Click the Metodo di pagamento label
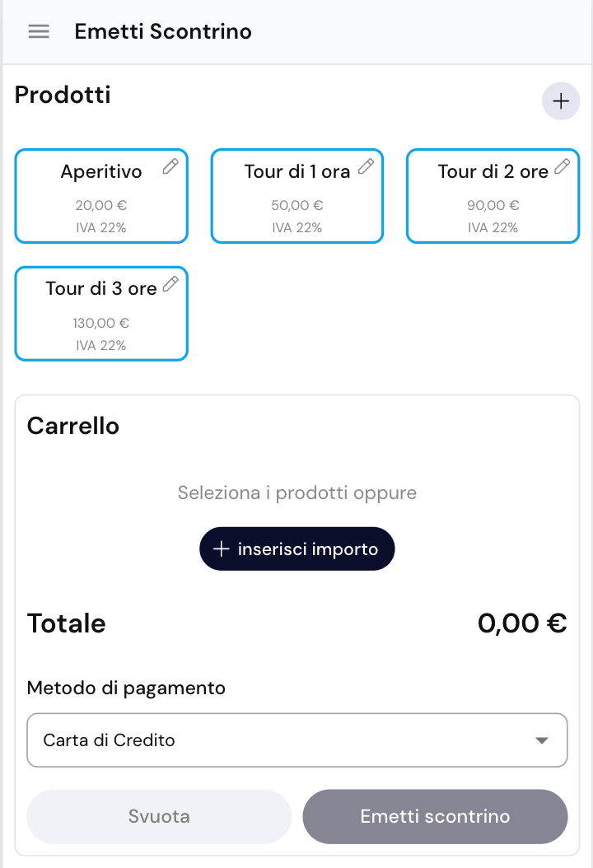Screen dimensions: 593x868 coord(126,688)
